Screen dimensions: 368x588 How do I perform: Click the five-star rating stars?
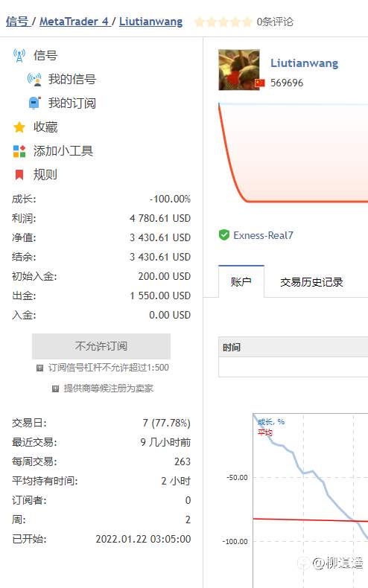223,22
